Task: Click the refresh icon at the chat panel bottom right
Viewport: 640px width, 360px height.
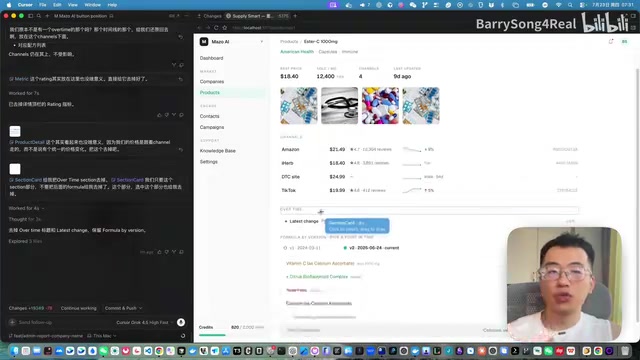Action: (183, 336)
